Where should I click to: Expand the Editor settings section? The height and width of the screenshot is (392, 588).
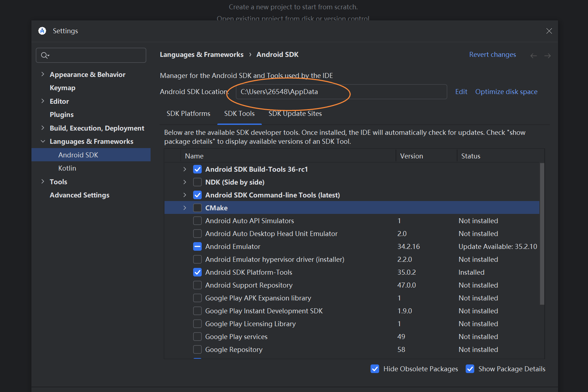[x=43, y=101]
